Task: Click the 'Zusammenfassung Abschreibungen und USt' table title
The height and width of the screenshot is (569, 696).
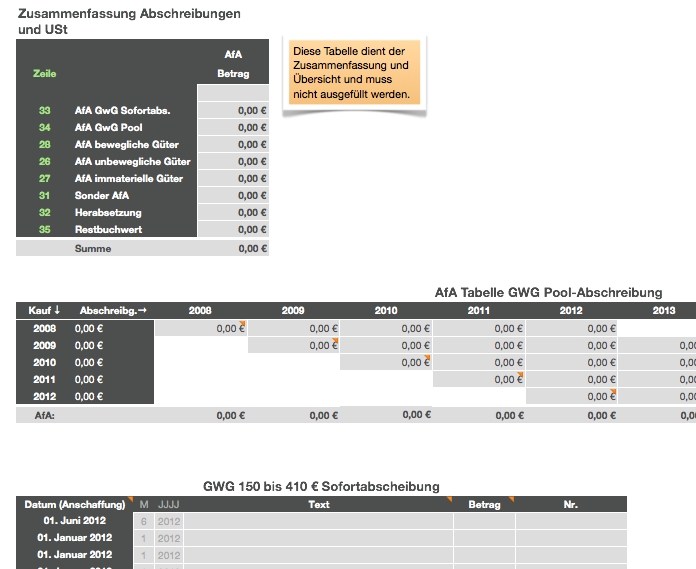Action: tap(129, 22)
